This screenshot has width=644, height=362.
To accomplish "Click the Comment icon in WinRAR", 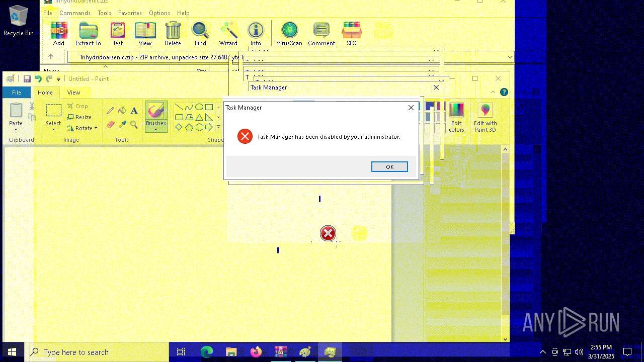I will (321, 34).
